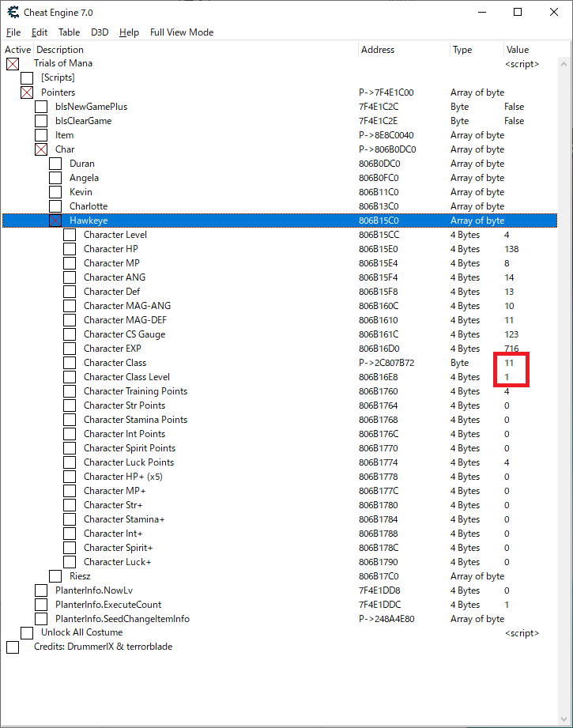Maximize the Cheat Engine window
The image size is (573, 728).
click(x=518, y=12)
